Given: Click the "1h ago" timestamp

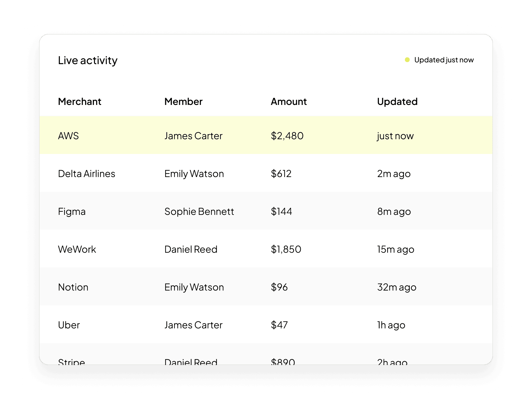Looking at the screenshot, I should pyautogui.click(x=391, y=325).
